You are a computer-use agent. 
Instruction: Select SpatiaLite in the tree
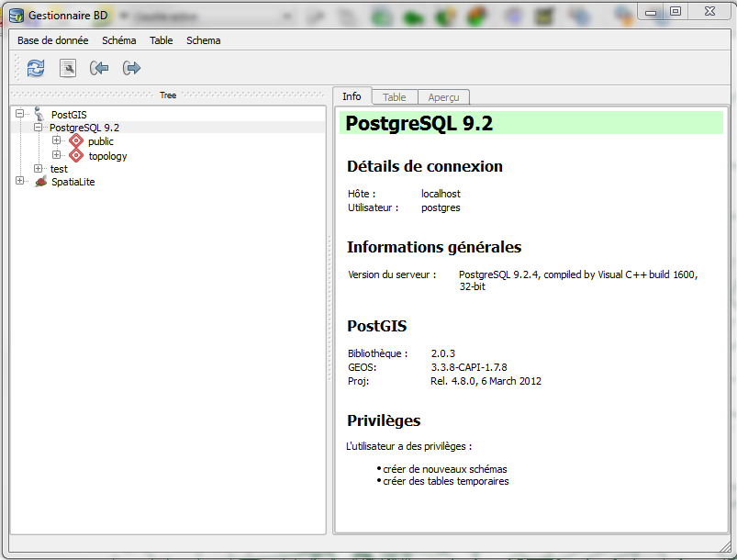(x=73, y=182)
